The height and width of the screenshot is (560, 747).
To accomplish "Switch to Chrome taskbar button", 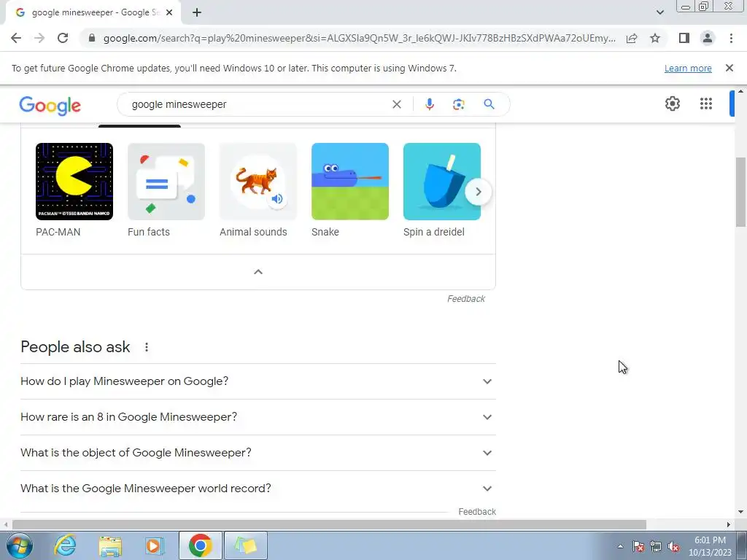I will point(201,545).
